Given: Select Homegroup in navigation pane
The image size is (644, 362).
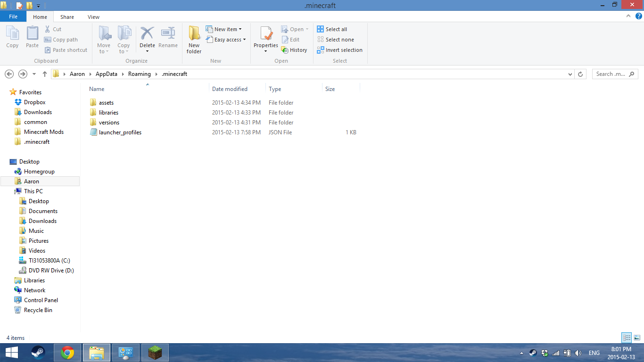Looking at the screenshot, I should coord(39,172).
